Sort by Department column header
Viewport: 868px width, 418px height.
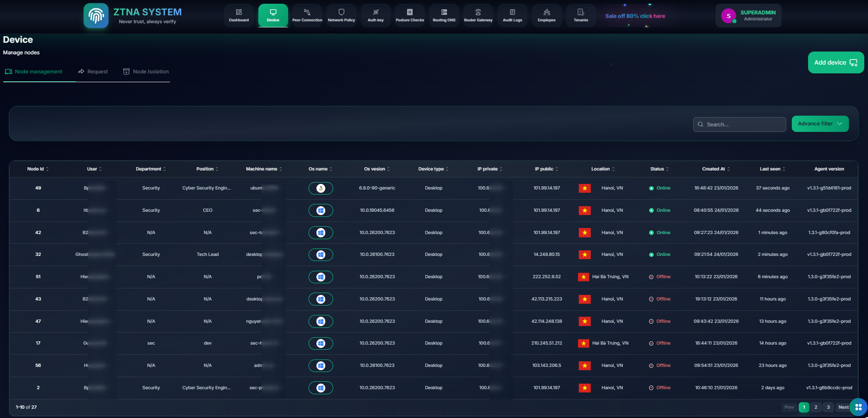tap(151, 169)
